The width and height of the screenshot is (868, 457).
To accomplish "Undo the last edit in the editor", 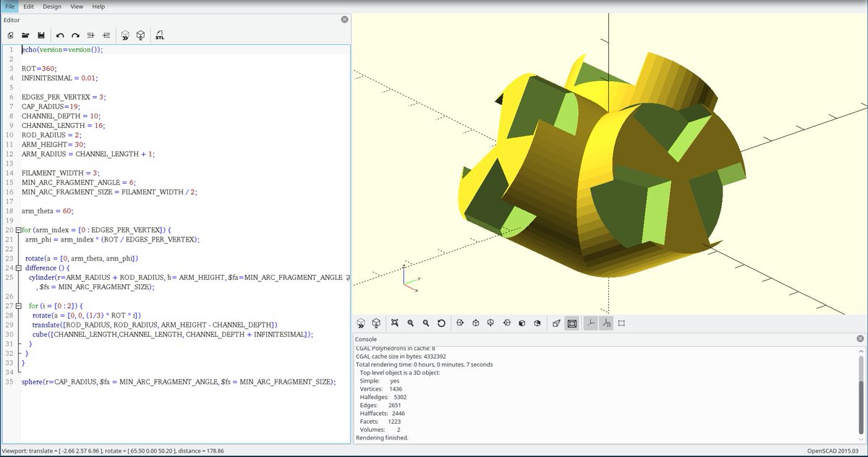I will 60,35.
